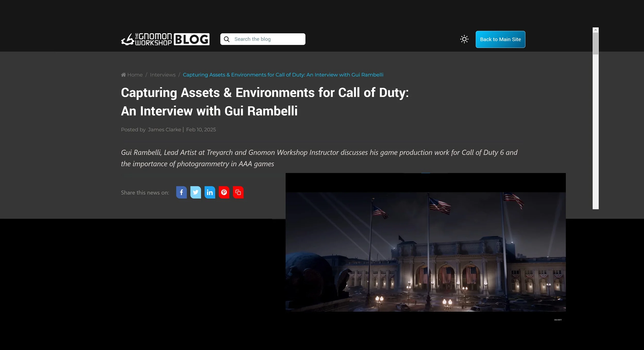Image resolution: width=644 pixels, height=350 pixels.
Task: Click the Feb 10, 2025 post date
Action: coord(201,130)
